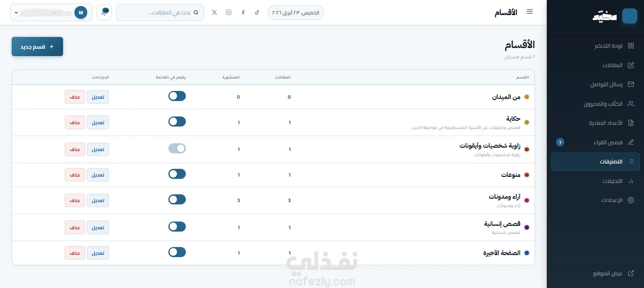644x288 pixels.
Task: Open الأعداد الصادرة sidebar item
Action: click(595, 123)
